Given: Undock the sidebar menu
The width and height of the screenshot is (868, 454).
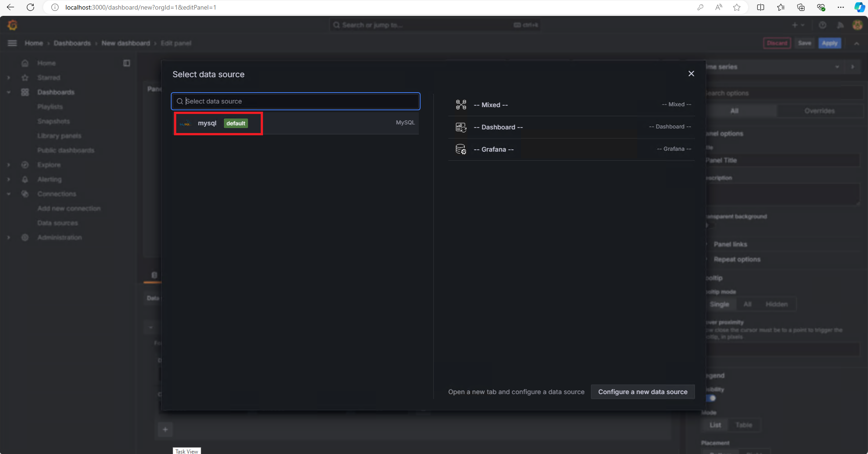Looking at the screenshot, I should 127,63.
